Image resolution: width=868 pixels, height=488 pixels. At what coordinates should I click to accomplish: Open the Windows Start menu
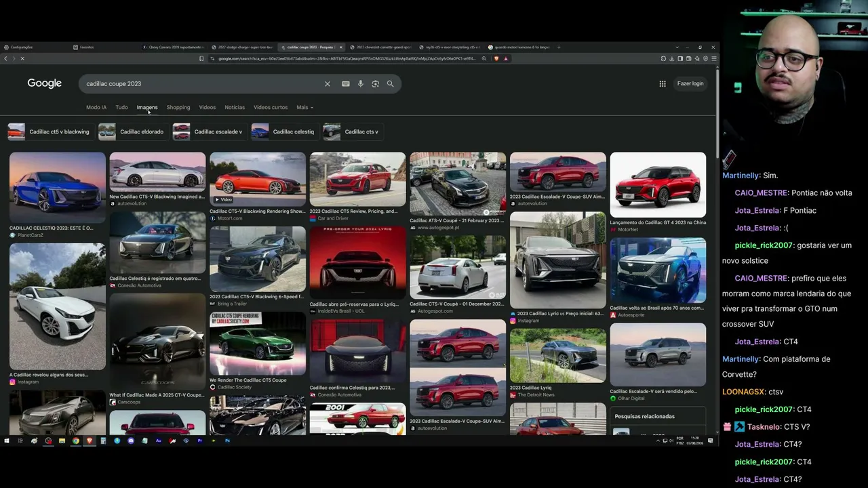click(x=7, y=441)
